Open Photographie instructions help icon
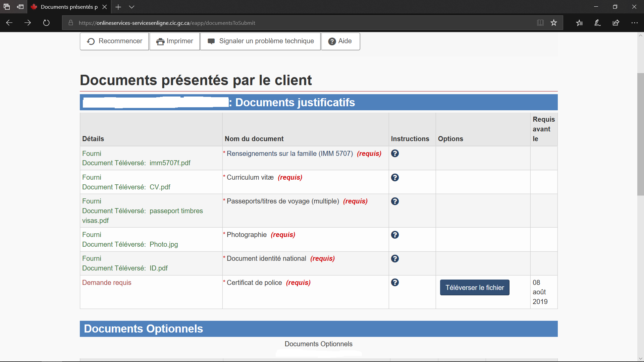Image resolution: width=644 pixels, height=362 pixels. click(x=395, y=235)
